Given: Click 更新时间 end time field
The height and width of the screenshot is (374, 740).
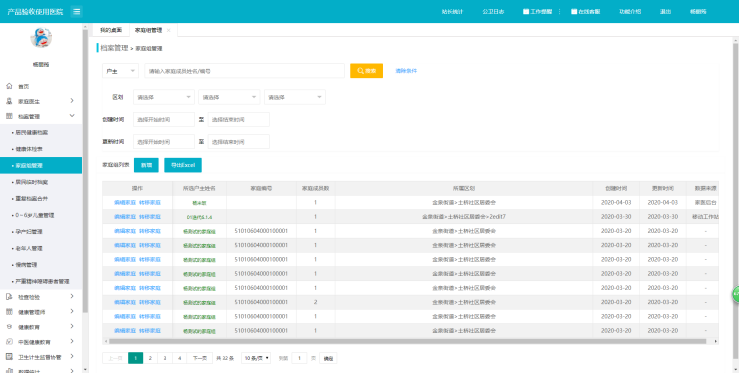Looking at the screenshot, I should coord(239,142).
